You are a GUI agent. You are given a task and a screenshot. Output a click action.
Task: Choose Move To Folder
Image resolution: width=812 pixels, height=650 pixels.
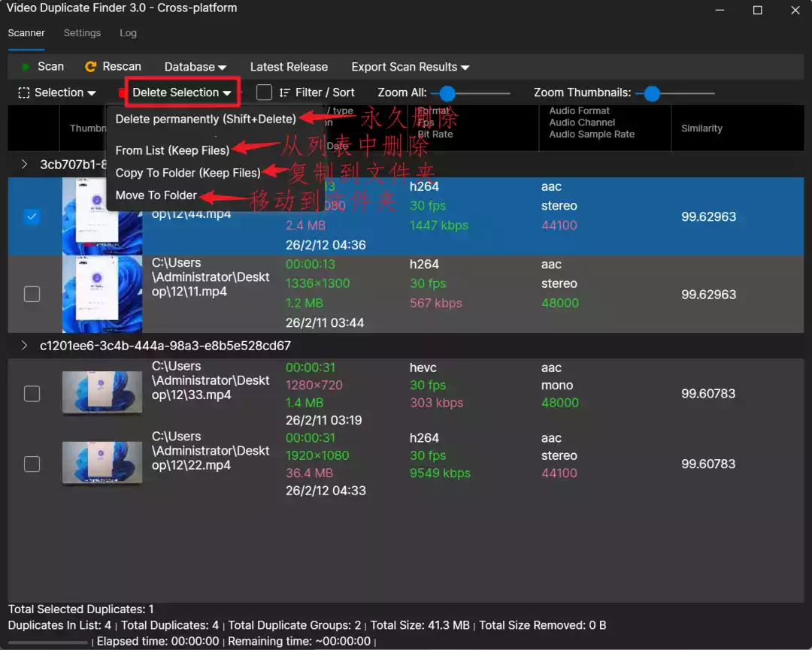[156, 195]
